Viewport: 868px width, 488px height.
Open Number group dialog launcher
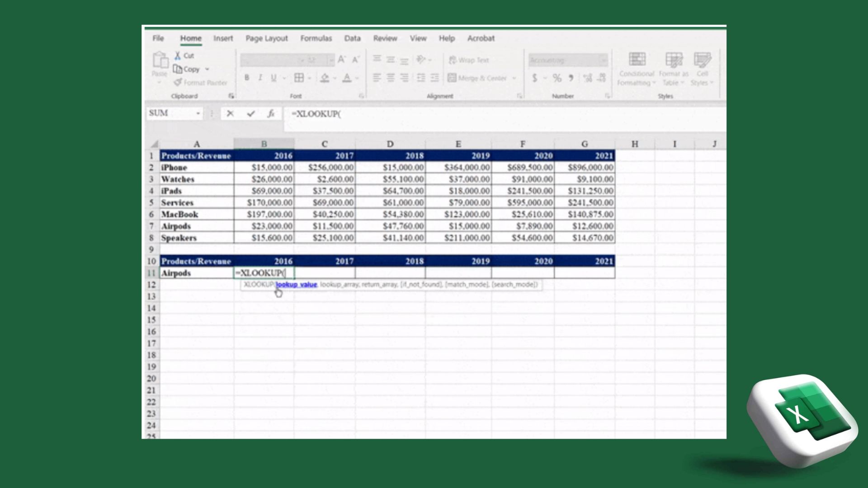coord(607,96)
